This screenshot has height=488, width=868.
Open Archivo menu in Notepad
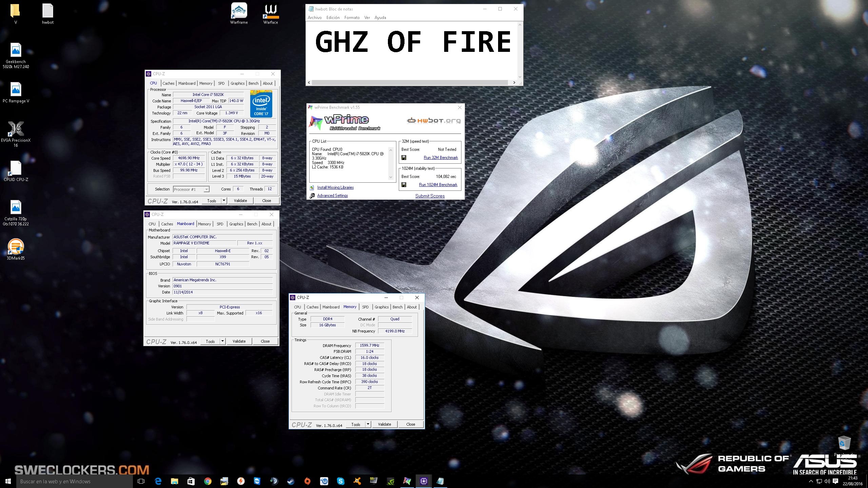tap(315, 18)
